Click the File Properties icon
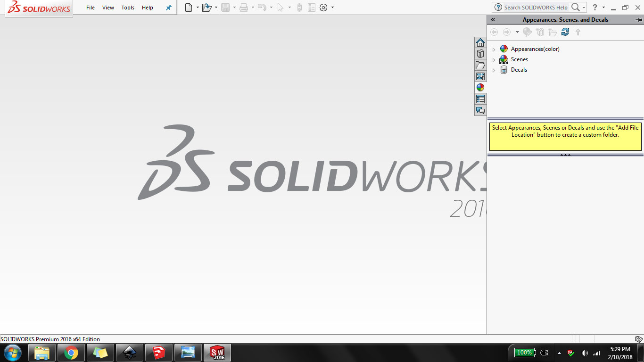The width and height of the screenshot is (644, 362). coord(311,8)
